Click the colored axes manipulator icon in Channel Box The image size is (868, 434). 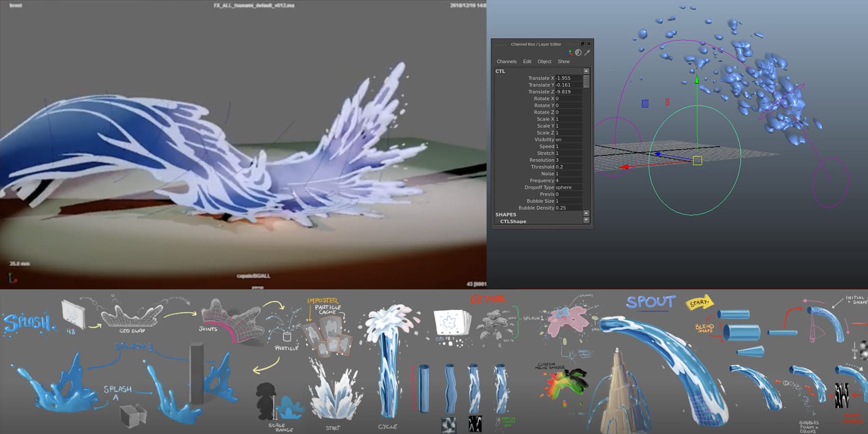click(x=570, y=53)
